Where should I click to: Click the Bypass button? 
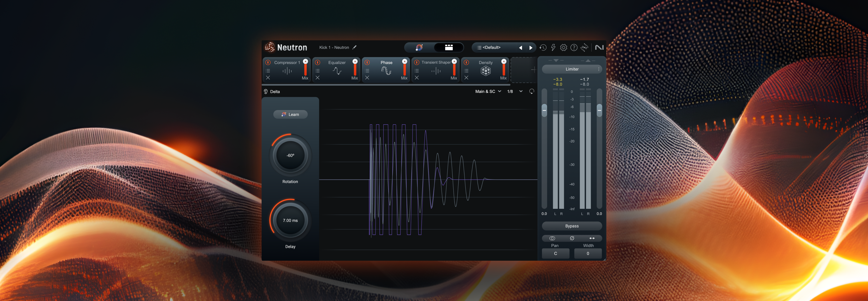click(x=572, y=226)
